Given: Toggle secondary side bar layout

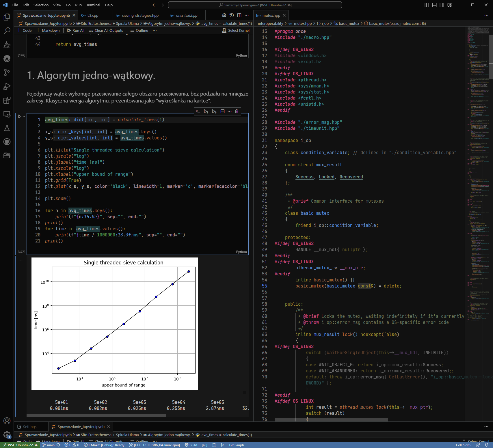Looking at the screenshot, I should [442, 5].
